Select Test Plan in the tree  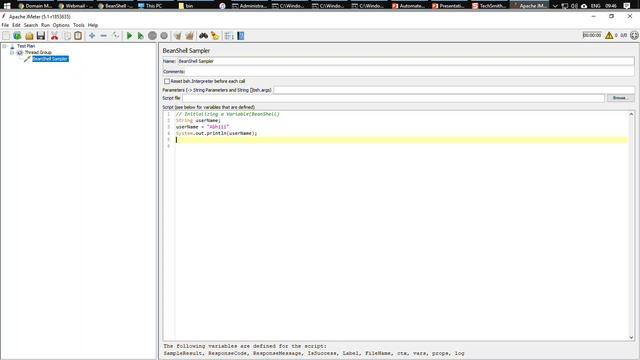click(26, 46)
